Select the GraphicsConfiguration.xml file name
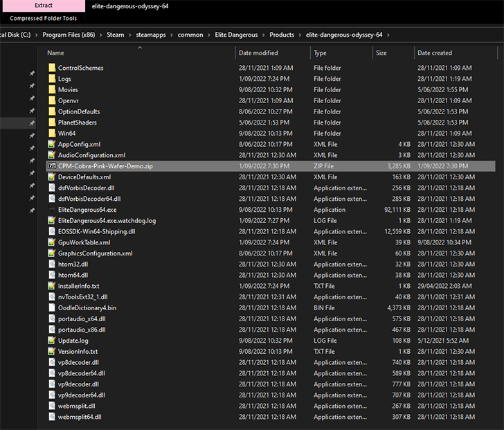This screenshot has width=504, height=430. pyautogui.click(x=95, y=253)
